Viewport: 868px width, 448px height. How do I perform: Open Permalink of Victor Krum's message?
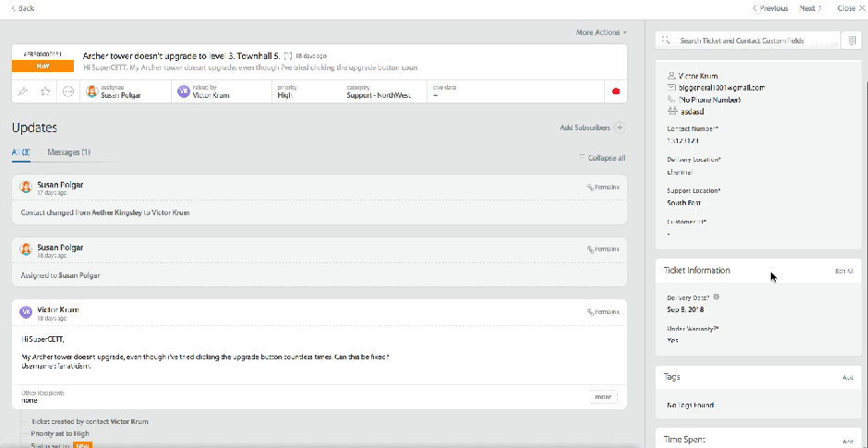click(603, 312)
